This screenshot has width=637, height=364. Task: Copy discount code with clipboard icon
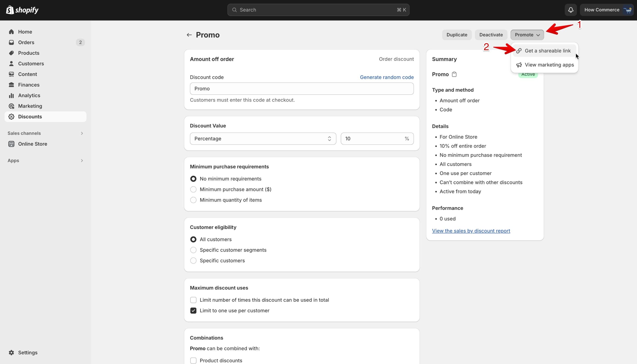point(454,74)
